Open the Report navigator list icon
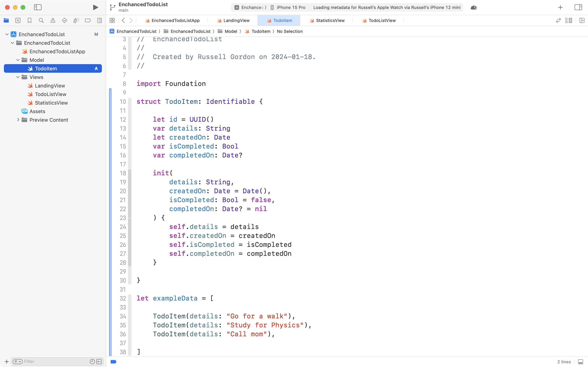 pyautogui.click(x=100, y=20)
